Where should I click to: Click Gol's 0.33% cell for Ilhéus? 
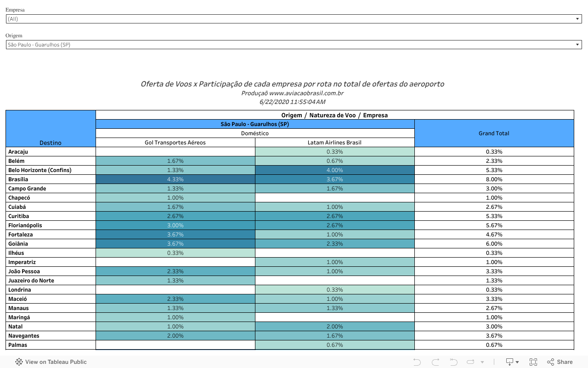(x=175, y=253)
